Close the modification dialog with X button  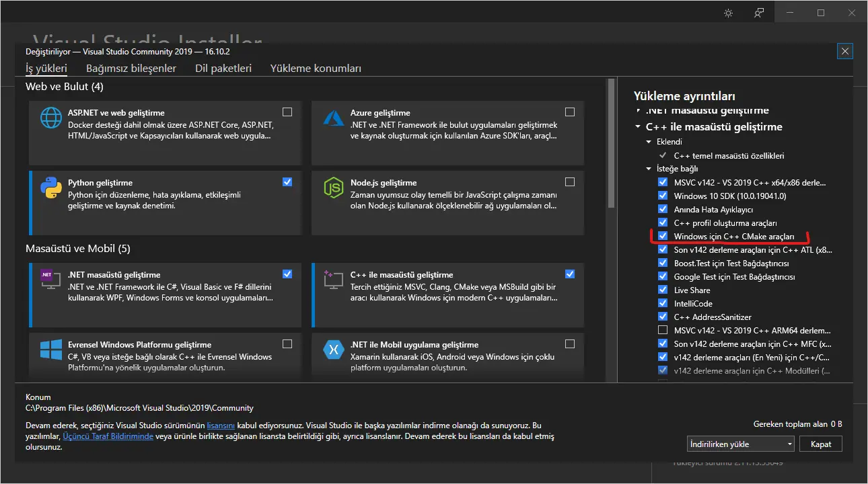[x=846, y=51]
